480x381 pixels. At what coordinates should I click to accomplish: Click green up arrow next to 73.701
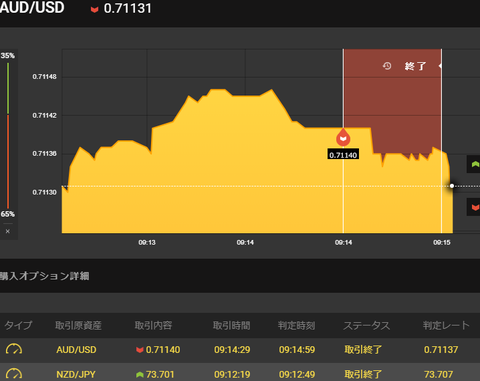tap(140, 375)
